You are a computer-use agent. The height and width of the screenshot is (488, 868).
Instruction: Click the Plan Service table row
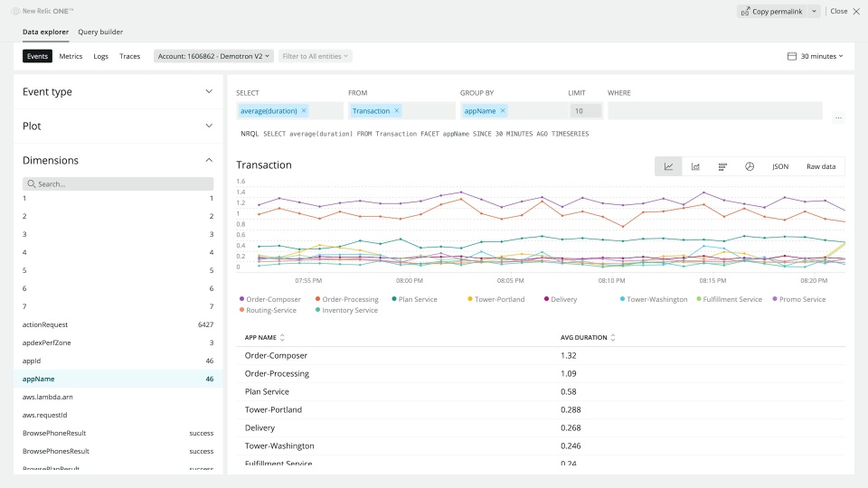pyautogui.click(x=541, y=391)
